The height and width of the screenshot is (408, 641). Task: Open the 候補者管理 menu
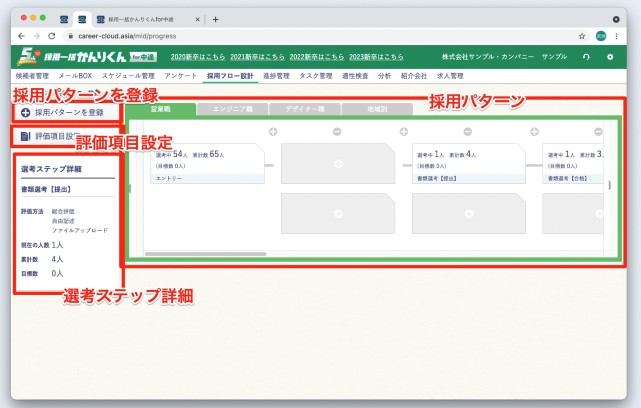pyautogui.click(x=32, y=76)
